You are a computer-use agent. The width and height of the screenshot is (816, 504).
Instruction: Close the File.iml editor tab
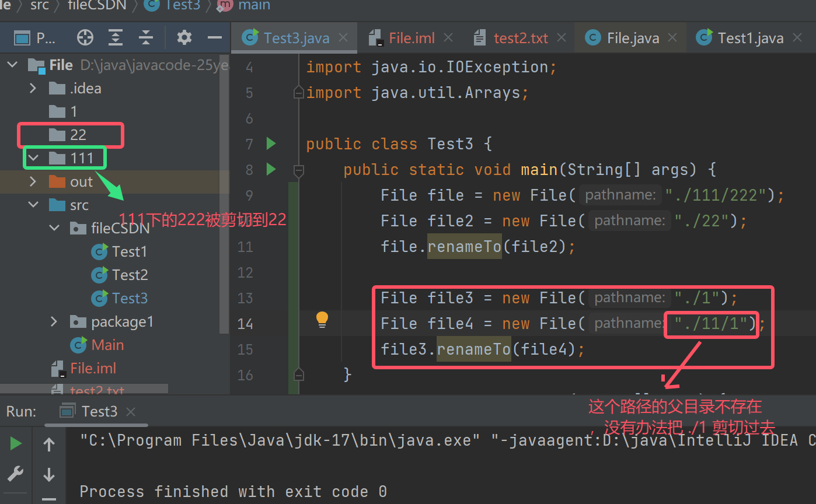point(448,38)
